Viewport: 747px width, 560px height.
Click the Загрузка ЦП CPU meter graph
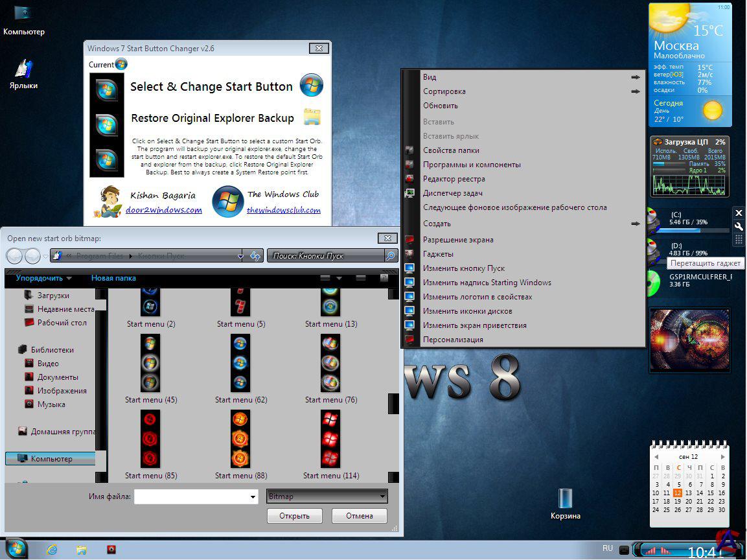point(689,185)
